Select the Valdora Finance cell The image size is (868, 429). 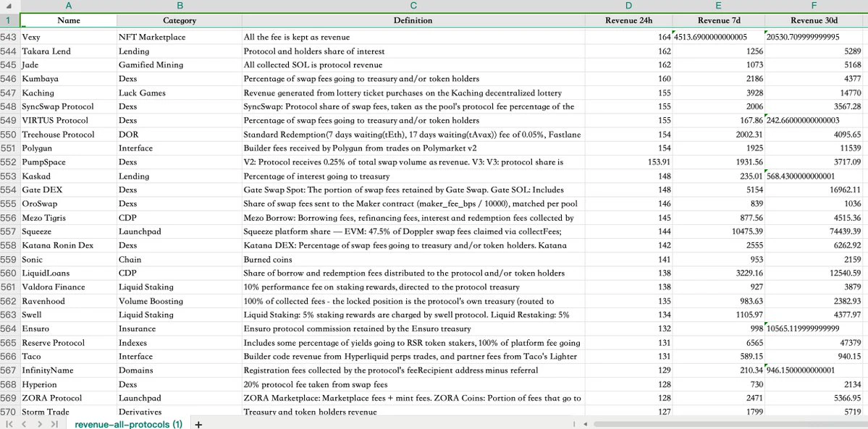point(69,287)
